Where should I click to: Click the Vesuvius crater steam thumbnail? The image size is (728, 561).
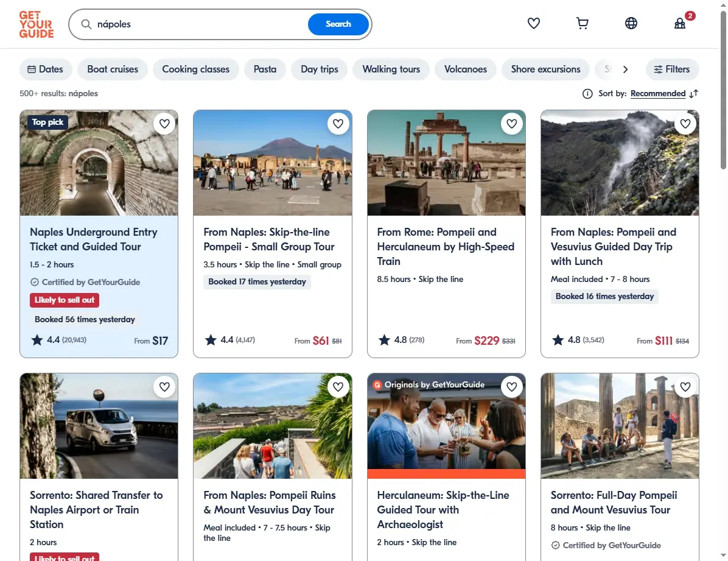[x=620, y=163]
